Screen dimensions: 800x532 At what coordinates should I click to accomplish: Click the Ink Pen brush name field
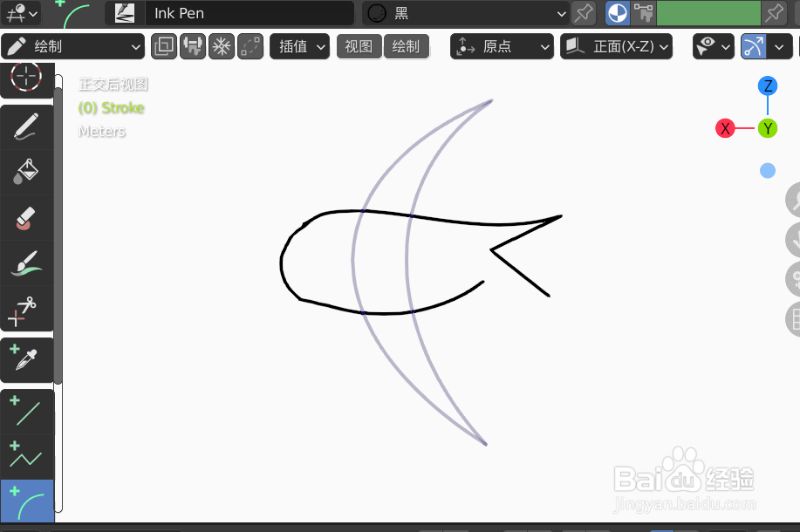[250, 13]
